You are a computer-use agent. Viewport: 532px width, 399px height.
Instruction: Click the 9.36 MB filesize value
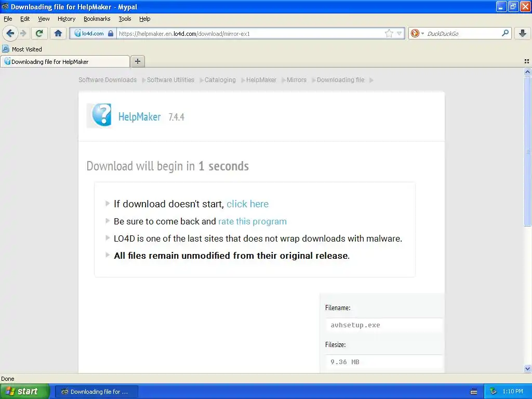(345, 362)
